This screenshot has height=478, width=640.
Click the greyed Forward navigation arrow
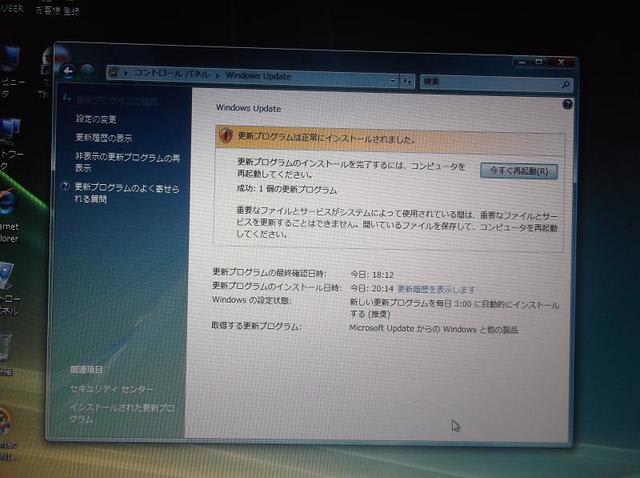pos(87,71)
